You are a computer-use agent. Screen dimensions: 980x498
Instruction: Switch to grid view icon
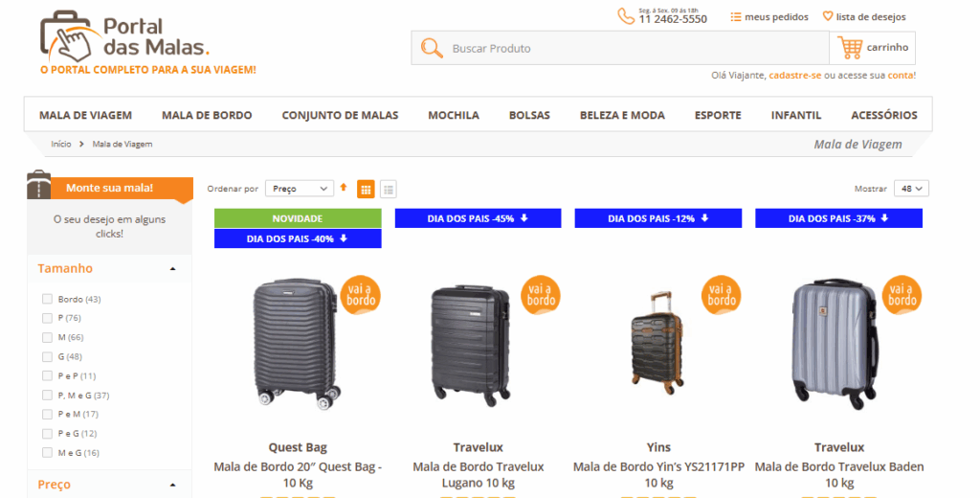click(x=366, y=189)
